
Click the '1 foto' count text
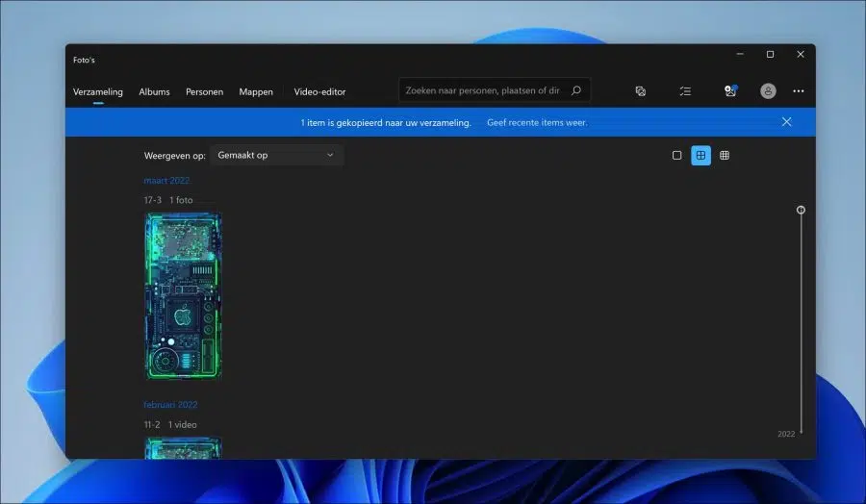(x=181, y=200)
